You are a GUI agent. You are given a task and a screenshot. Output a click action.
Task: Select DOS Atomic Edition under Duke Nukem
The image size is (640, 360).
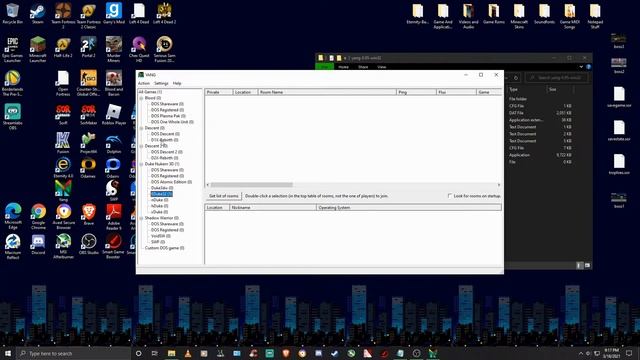point(171,182)
